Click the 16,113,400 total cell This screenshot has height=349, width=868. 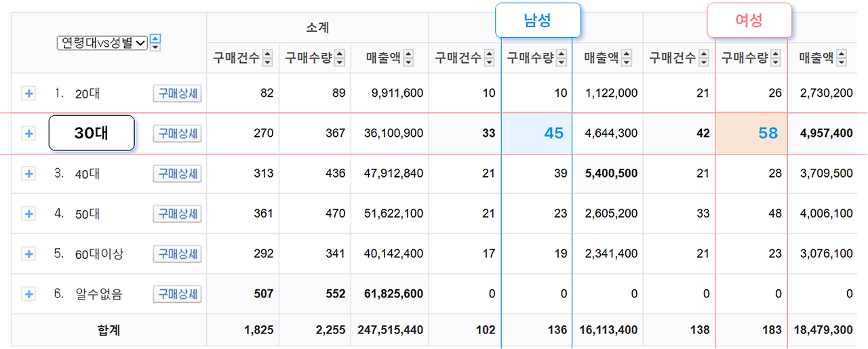pyautogui.click(x=608, y=331)
